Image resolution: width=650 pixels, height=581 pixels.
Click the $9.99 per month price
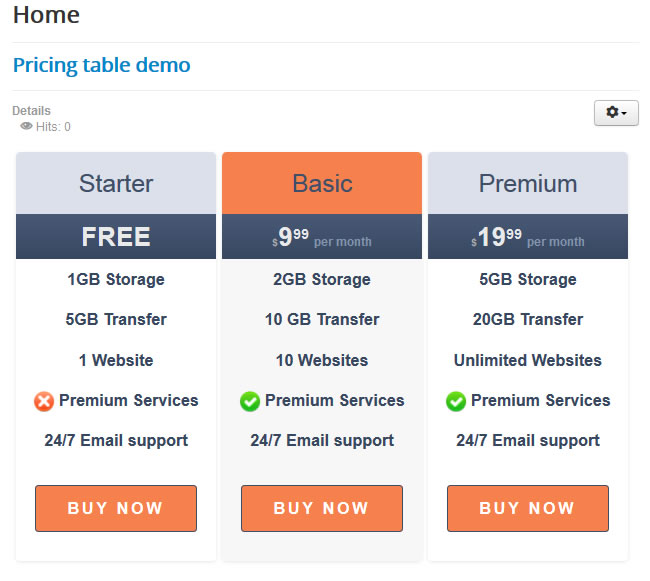(322, 237)
